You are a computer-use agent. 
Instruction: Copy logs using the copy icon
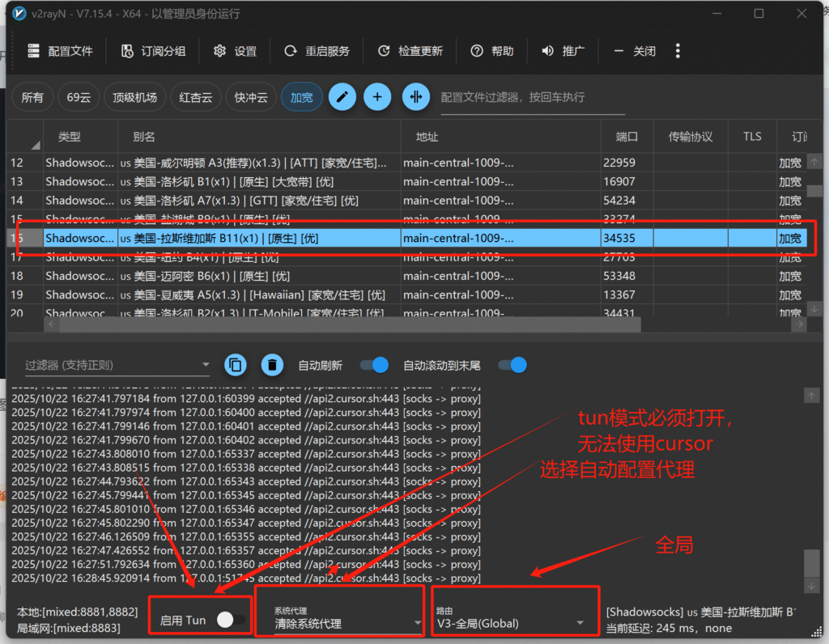[235, 365]
